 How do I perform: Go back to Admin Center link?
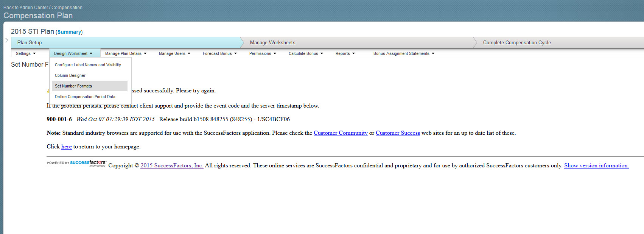pos(26,7)
